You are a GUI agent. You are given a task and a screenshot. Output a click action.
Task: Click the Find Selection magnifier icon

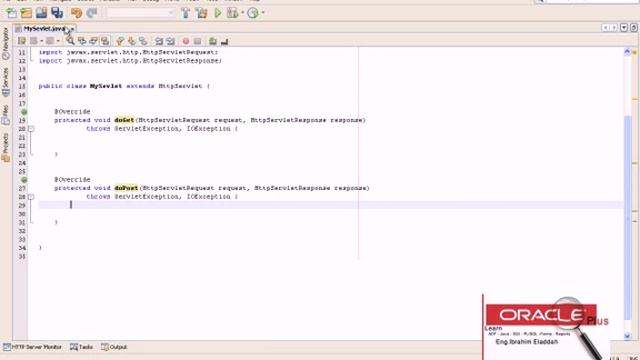point(70,41)
